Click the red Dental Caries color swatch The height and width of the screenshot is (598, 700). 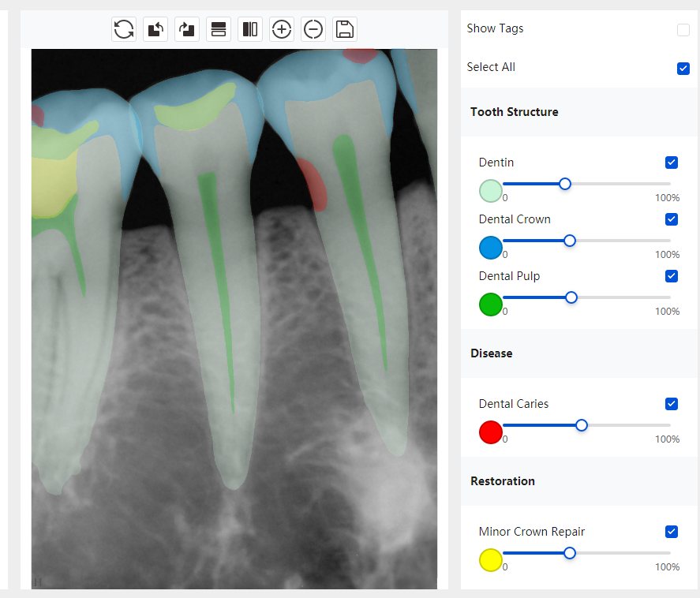(491, 432)
